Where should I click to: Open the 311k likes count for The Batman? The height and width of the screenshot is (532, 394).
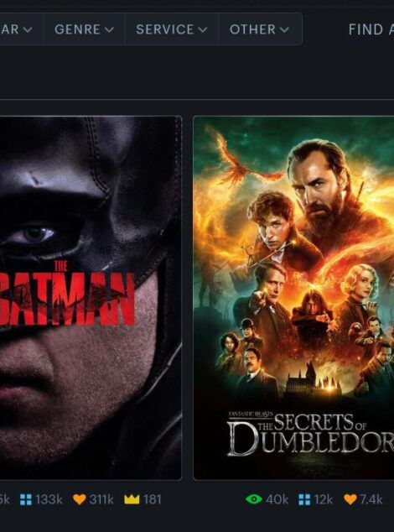tap(101, 499)
